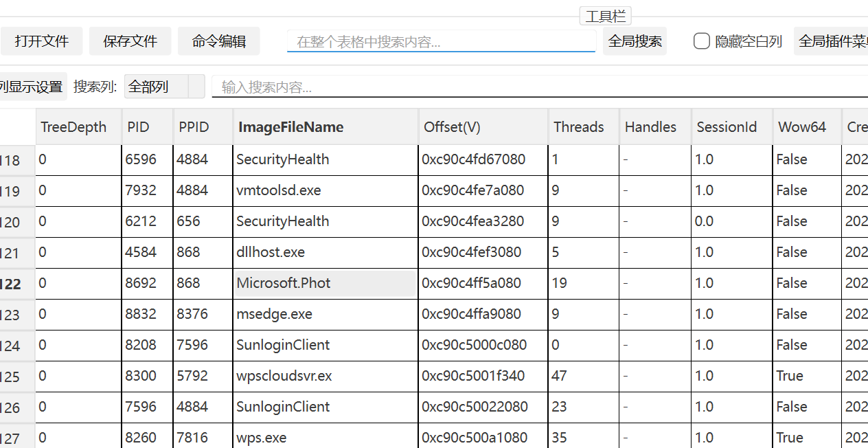Click the SessionId column header
Image resolution: width=868 pixels, height=448 pixels.
[732, 126]
